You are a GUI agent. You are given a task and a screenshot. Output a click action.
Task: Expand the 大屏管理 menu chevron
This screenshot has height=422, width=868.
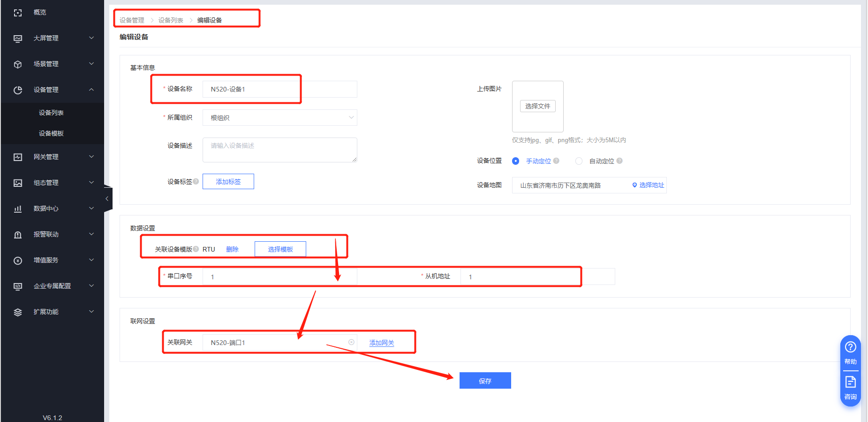tap(91, 38)
